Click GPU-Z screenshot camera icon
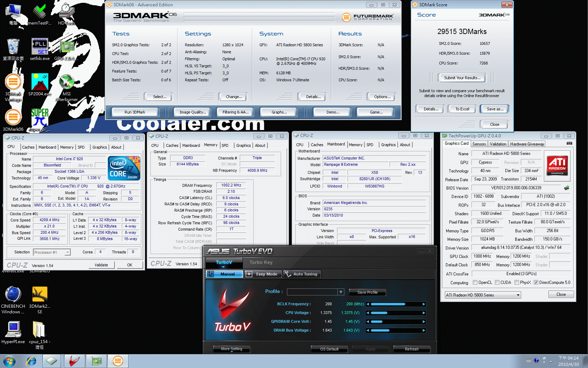 [x=569, y=144]
